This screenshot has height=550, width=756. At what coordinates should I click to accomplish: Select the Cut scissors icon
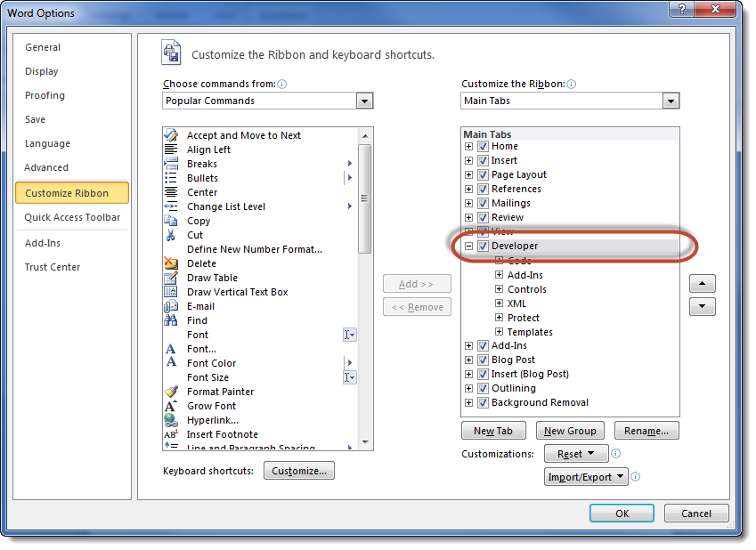171,235
